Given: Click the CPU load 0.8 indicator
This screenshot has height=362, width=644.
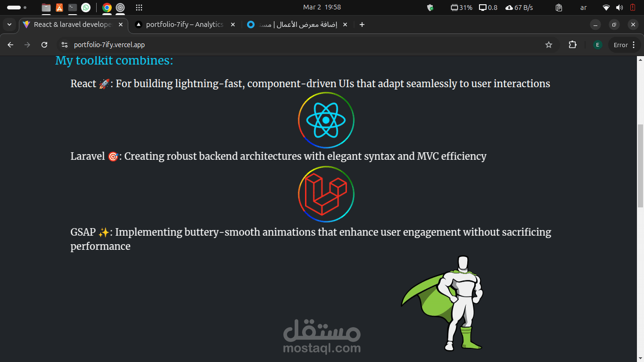Looking at the screenshot, I should pyautogui.click(x=488, y=8).
